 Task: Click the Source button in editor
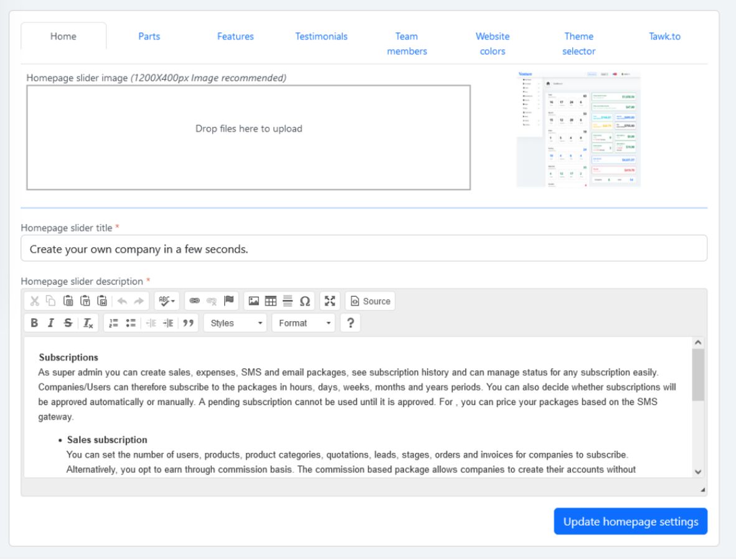370,301
